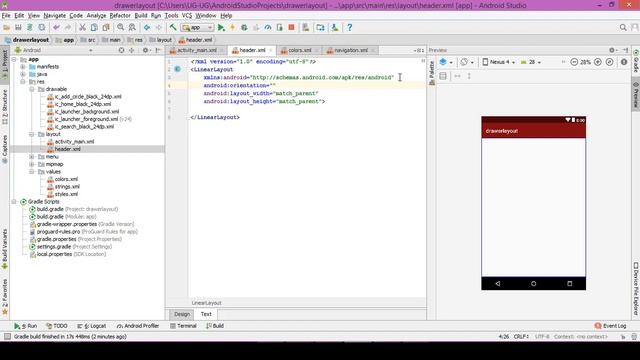Close the header.xml tab

270,50
